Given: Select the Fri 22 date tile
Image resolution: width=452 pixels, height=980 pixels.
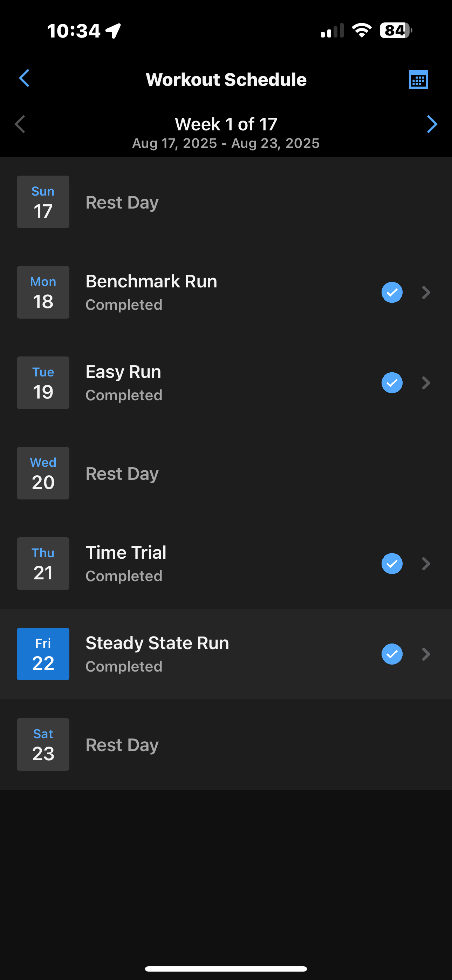Looking at the screenshot, I should [x=43, y=654].
